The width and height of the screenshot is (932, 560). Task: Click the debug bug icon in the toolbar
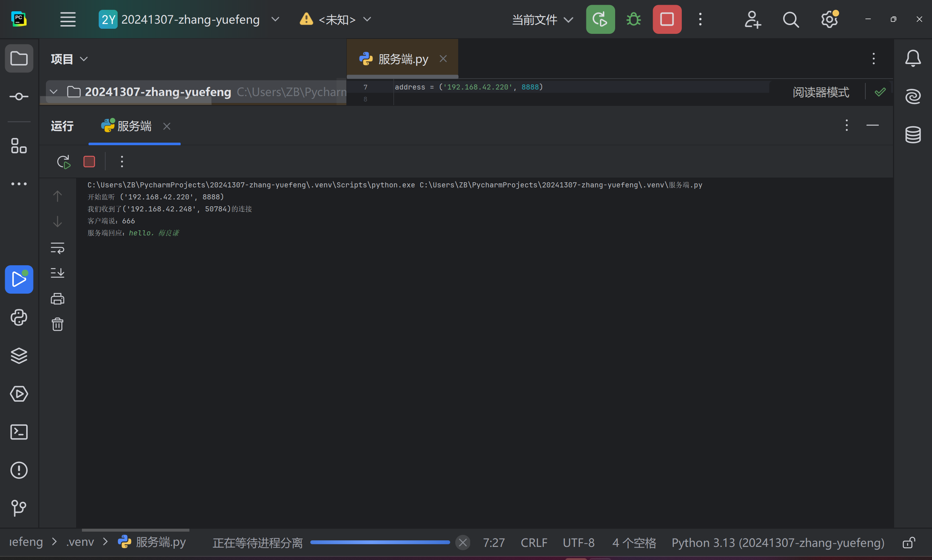pyautogui.click(x=634, y=19)
